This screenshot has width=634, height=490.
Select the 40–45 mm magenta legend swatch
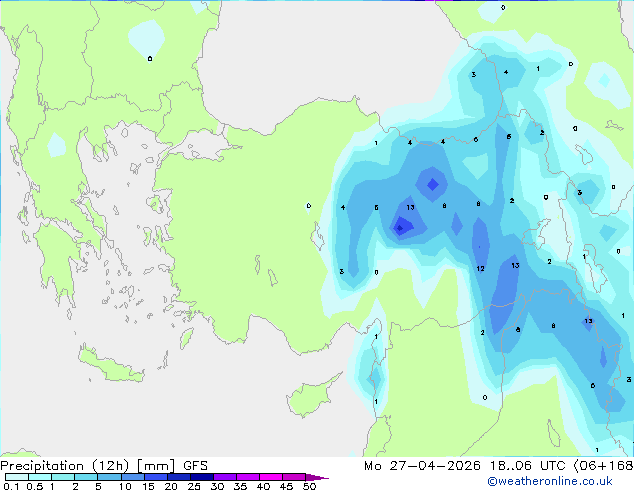pyautogui.click(x=271, y=477)
